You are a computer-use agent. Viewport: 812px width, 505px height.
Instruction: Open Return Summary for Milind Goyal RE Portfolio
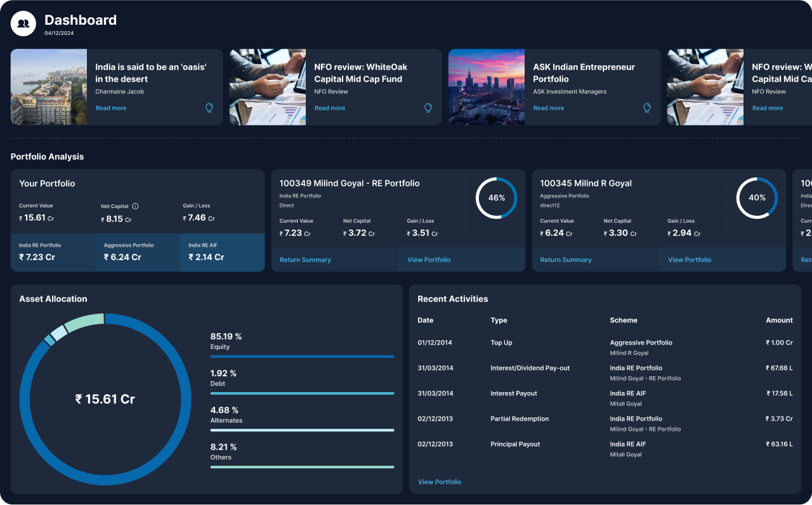click(305, 259)
